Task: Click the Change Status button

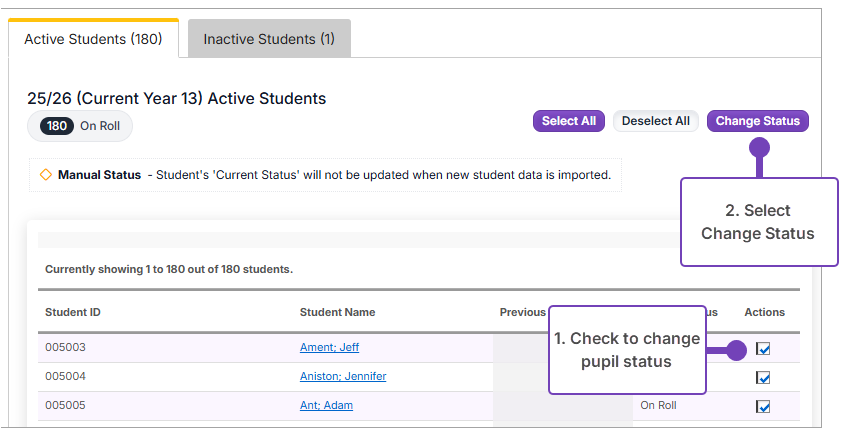Action: coord(757,121)
